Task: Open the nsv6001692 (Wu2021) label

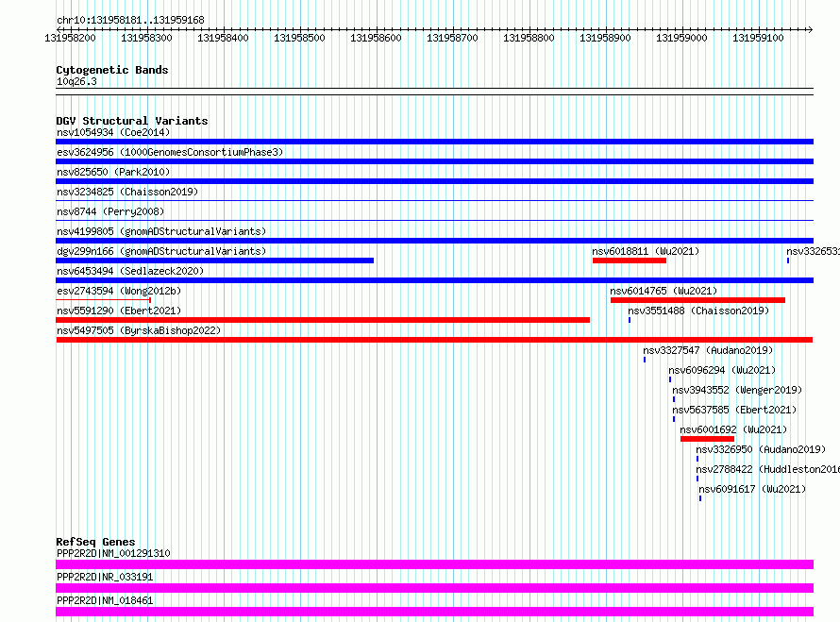Action: (x=733, y=429)
